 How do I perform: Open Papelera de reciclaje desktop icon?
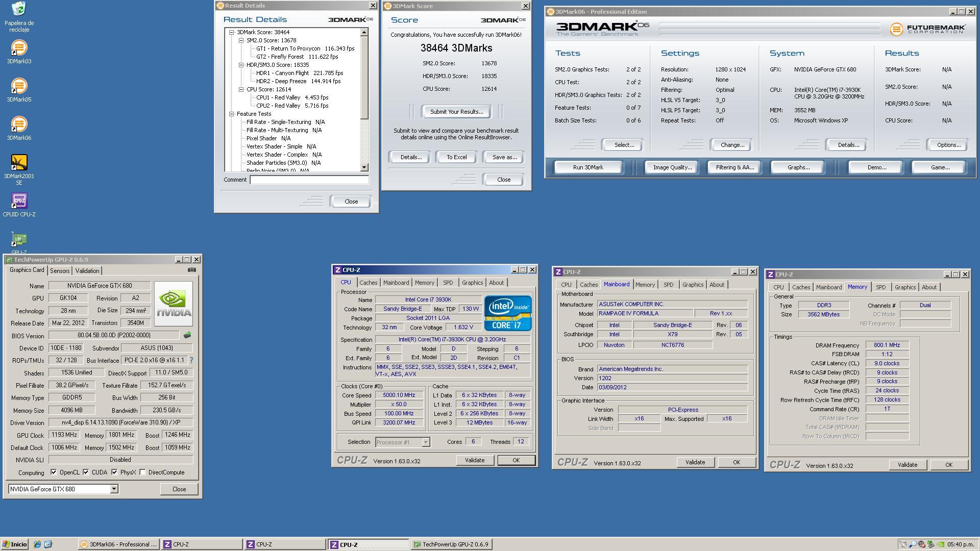click(x=19, y=16)
